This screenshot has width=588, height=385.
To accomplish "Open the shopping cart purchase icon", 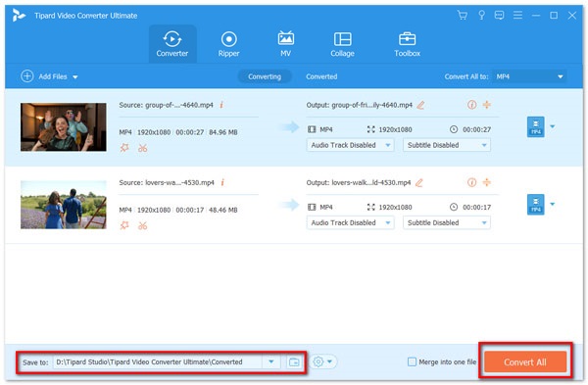I will [x=462, y=16].
